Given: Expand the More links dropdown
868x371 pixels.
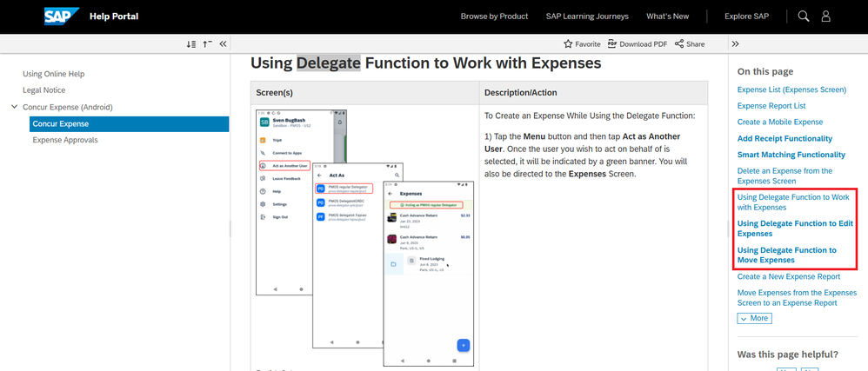Looking at the screenshot, I should pyautogui.click(x=754, y=319).
